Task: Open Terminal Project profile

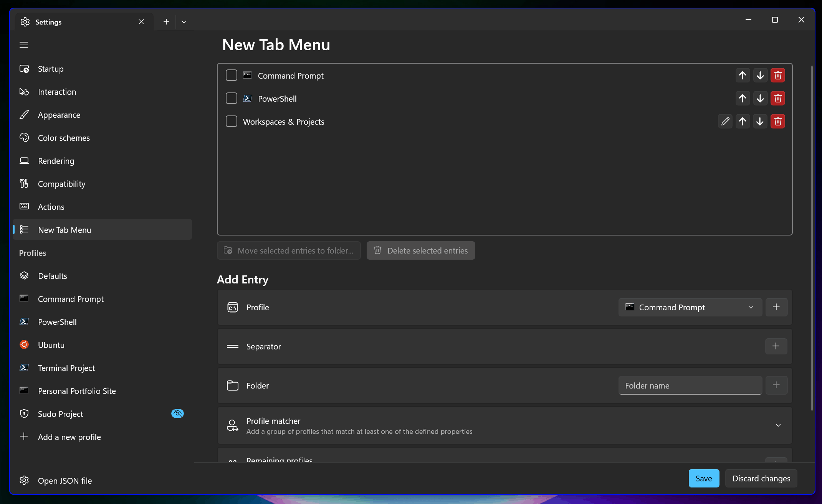Action: [x=102, y=368]
